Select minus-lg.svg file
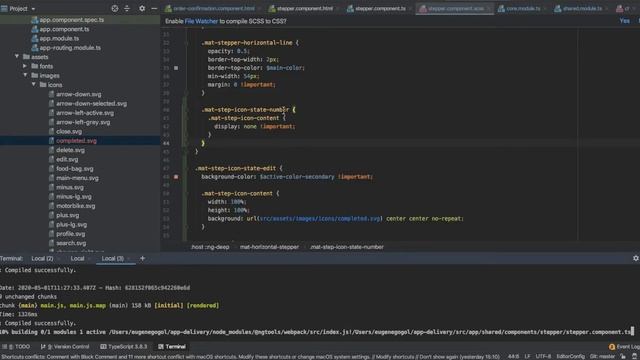Image resolution: width=640 pixels, height=360 pixels. 73,197
